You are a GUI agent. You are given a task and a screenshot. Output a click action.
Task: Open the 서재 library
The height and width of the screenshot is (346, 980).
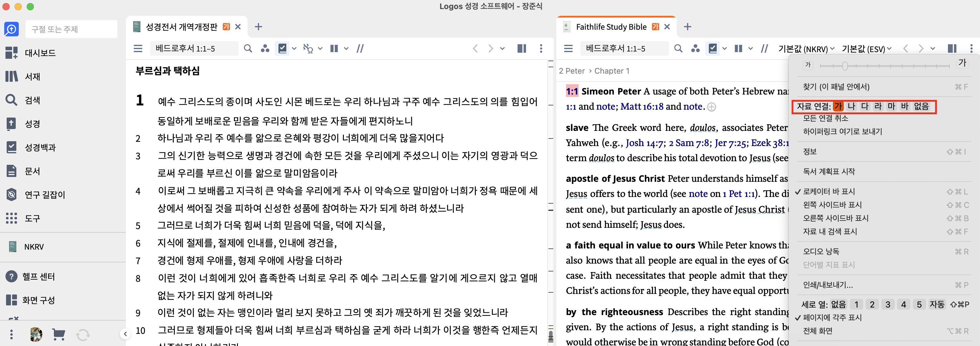coord(23,77)
